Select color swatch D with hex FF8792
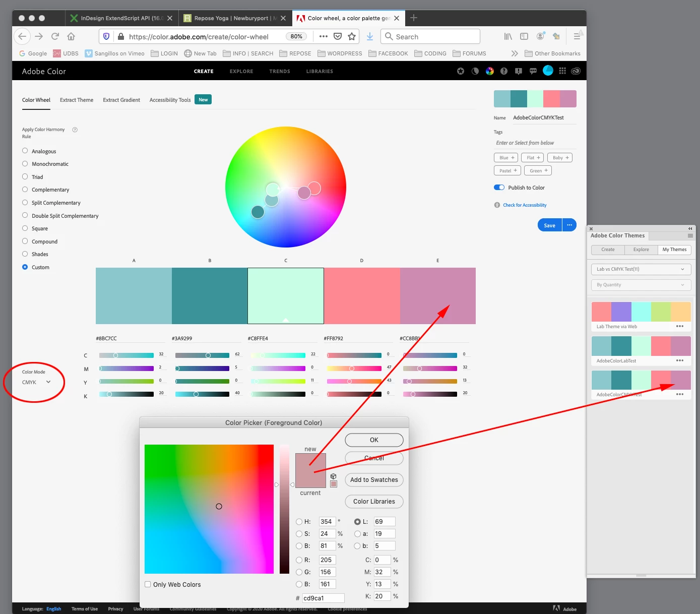 [x=362, y=296]
